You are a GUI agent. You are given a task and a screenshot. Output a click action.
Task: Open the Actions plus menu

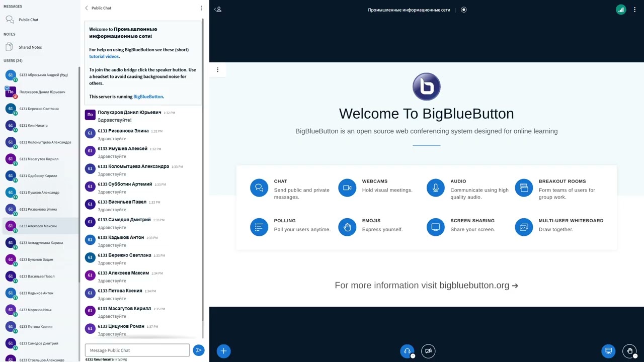pyautogui.click(x=224, y=351)
